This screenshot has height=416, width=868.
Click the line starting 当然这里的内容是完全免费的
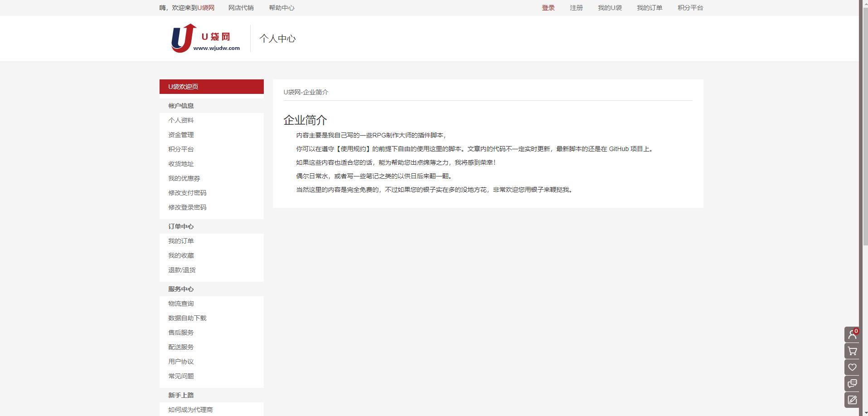click(435, 190)
